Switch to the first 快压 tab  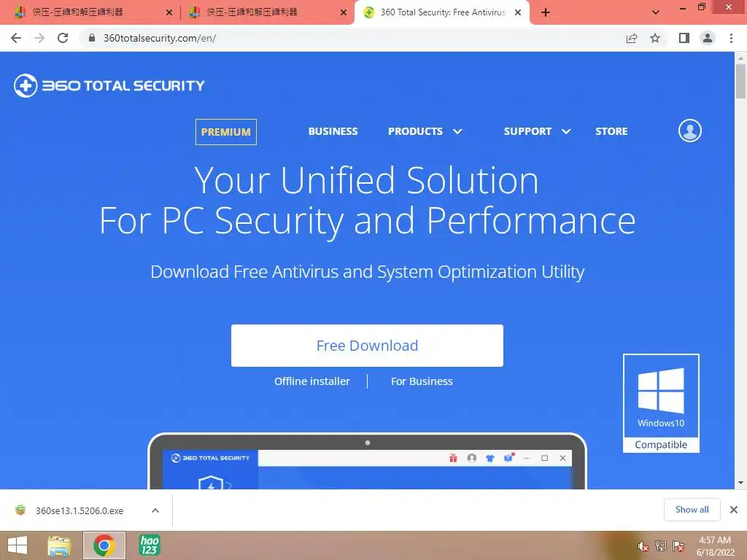pyautogui.click(x=90, y=12)
